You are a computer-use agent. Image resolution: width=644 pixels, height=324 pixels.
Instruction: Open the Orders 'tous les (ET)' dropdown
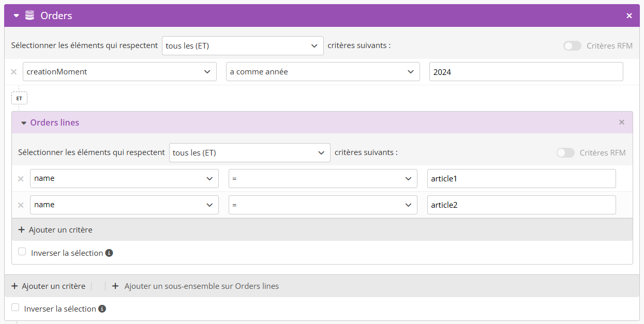coord(243,45)
